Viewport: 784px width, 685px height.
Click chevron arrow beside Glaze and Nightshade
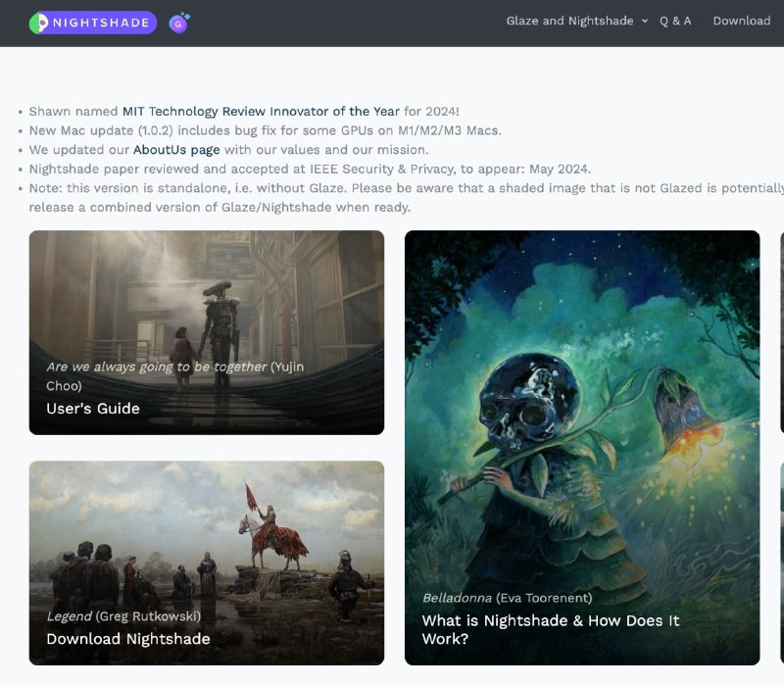pyautogui.click(x=645, y=21)
